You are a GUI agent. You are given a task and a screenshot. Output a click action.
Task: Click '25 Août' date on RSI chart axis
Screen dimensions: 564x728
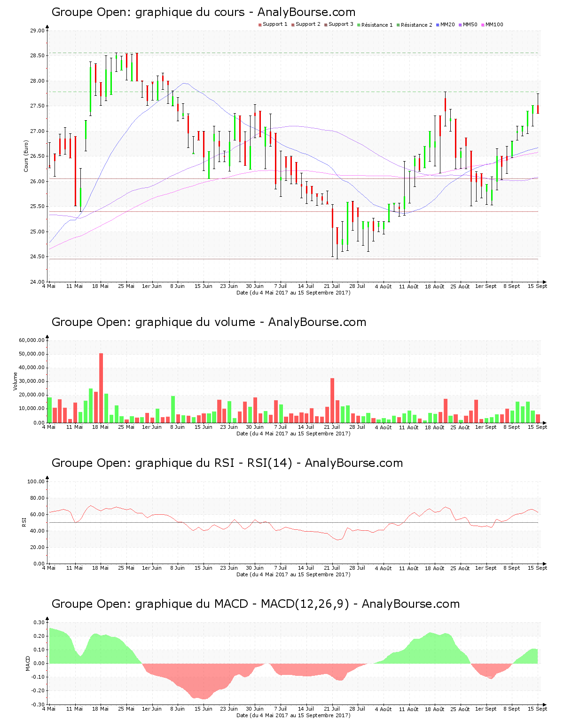pos(461,568)
